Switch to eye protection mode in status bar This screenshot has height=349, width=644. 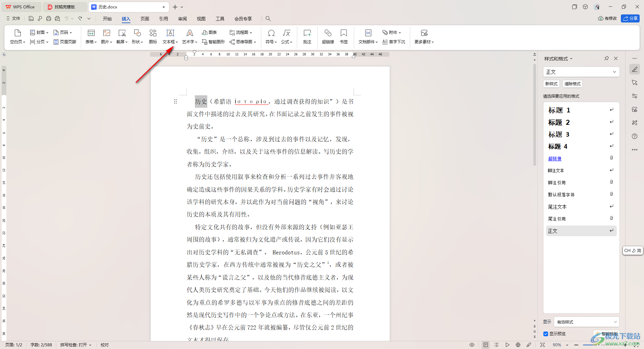coord(472,345)
